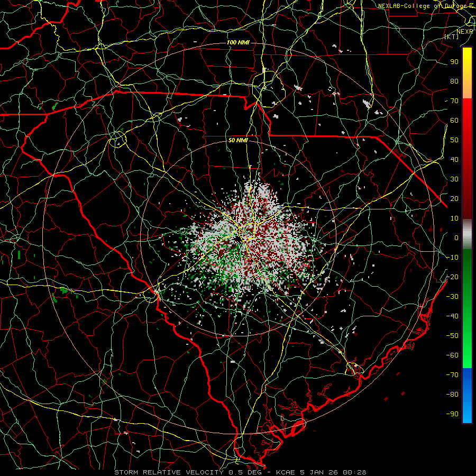
Task: Click the positive "50" knot scale value
Action: [x=454, y=140]
